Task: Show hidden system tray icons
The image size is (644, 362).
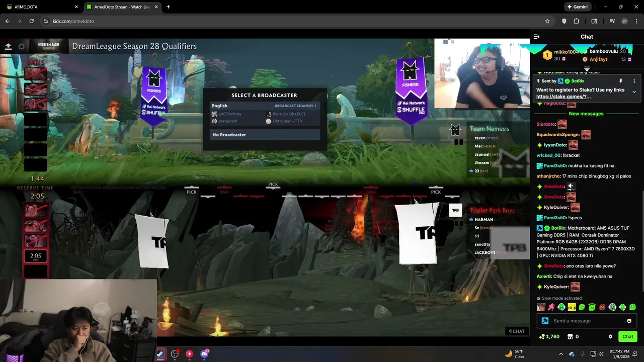Action: coord(561,354)
